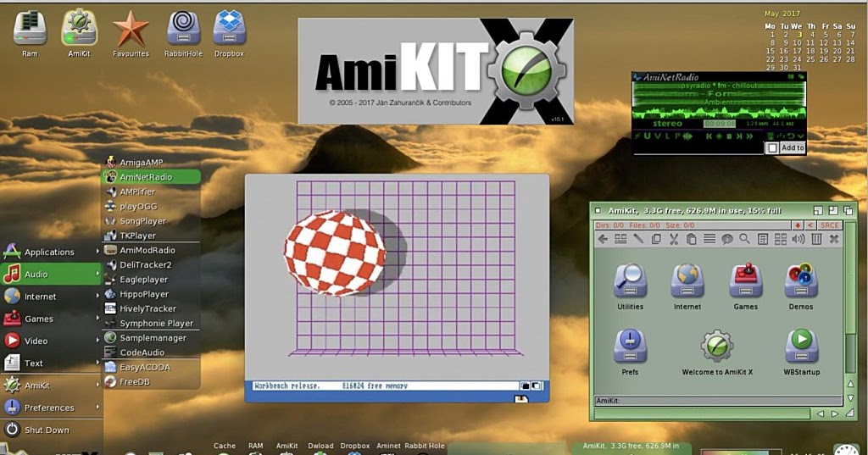The height and width of the screenshot is (455, 868).
Task: Choose HivelyTracker from the Audio submenu
Action: click(151, 309)
